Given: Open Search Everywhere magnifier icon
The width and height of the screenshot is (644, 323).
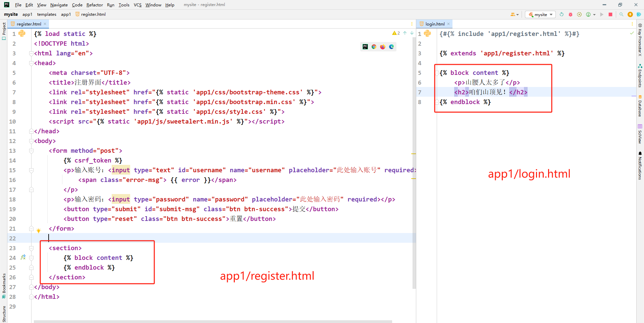Looking at the screenshot, I should tap(621, 14).
